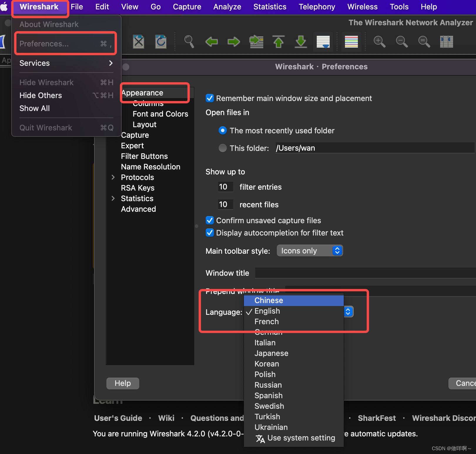Jump to first packet using up arrow icon
This screenshot has width=476, height=454.
(x=279, y=42)
